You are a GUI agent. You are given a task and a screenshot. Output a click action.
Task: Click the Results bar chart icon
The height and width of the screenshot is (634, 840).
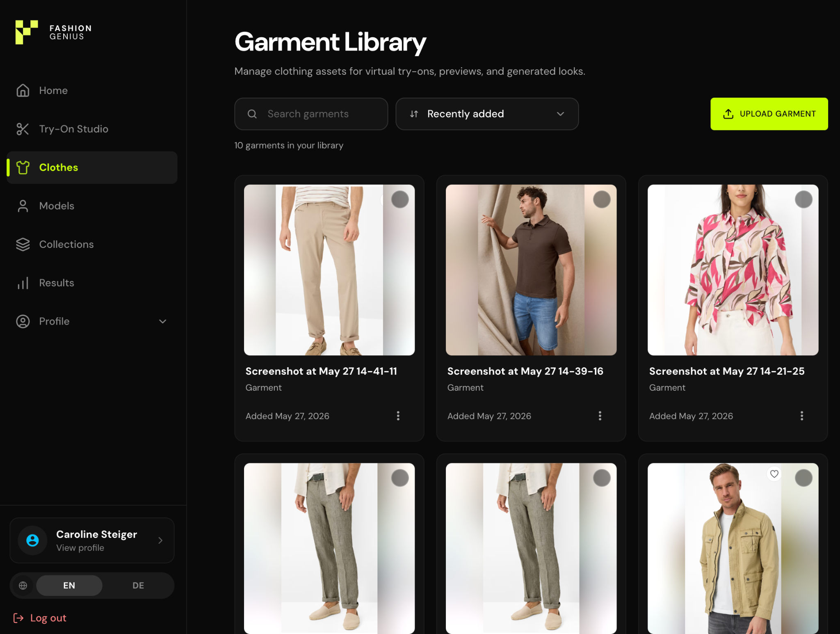23,283
